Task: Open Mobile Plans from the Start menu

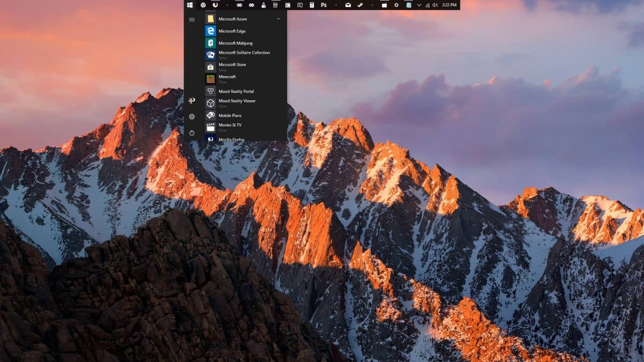Action: (230, 115)
